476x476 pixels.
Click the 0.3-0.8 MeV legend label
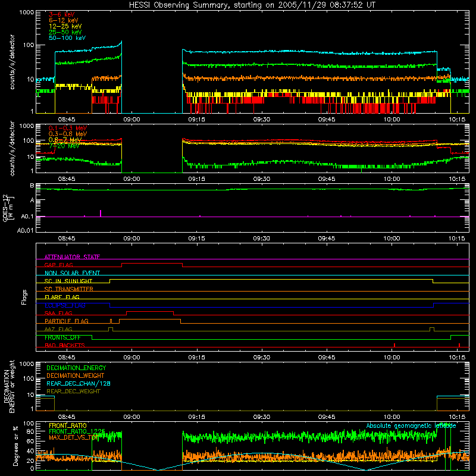(x=68, y=134)
